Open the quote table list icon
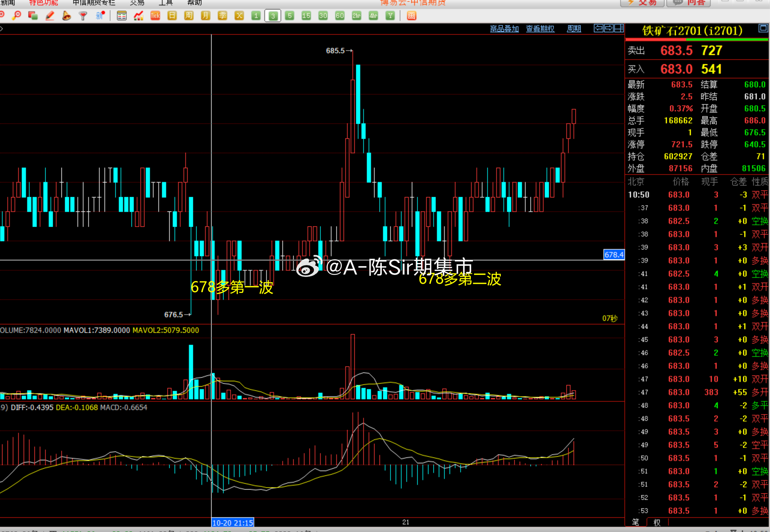770x532 pixels. (x=121, y=16)
